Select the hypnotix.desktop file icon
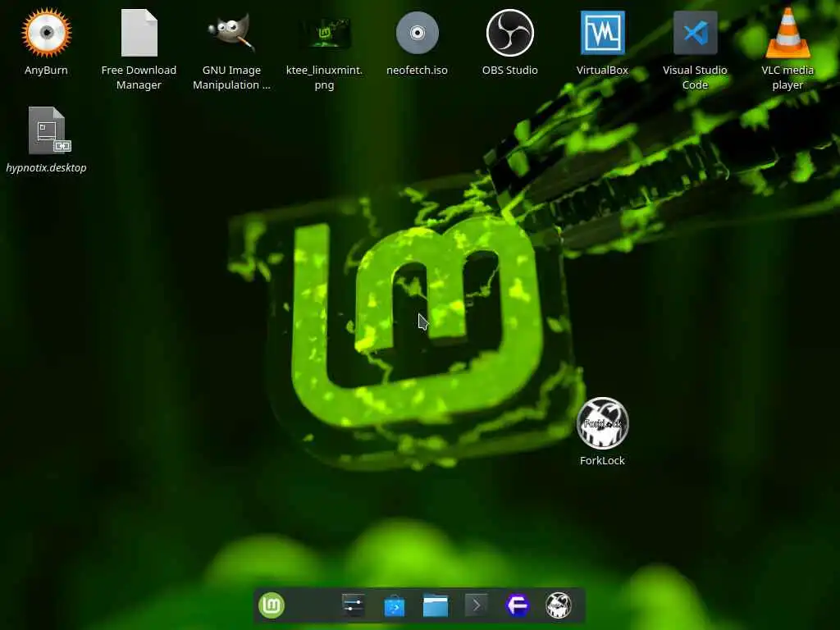The width and height of the screenshot is (840, 630). 48,130
